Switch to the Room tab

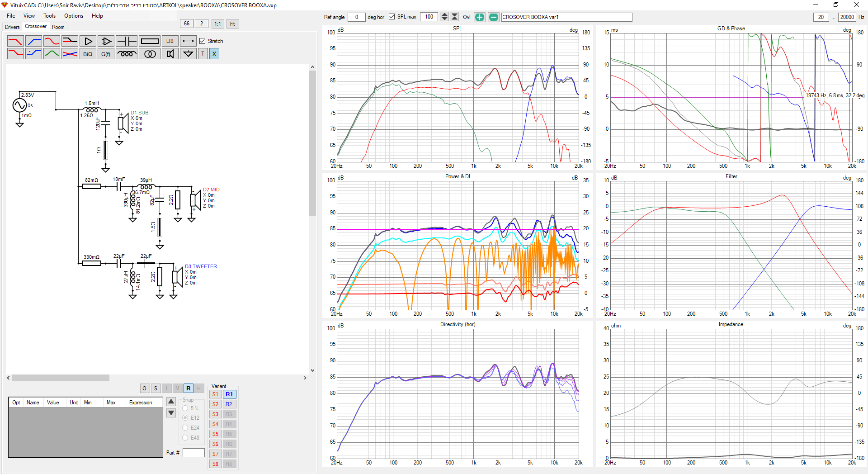click(x=58, y=27)
